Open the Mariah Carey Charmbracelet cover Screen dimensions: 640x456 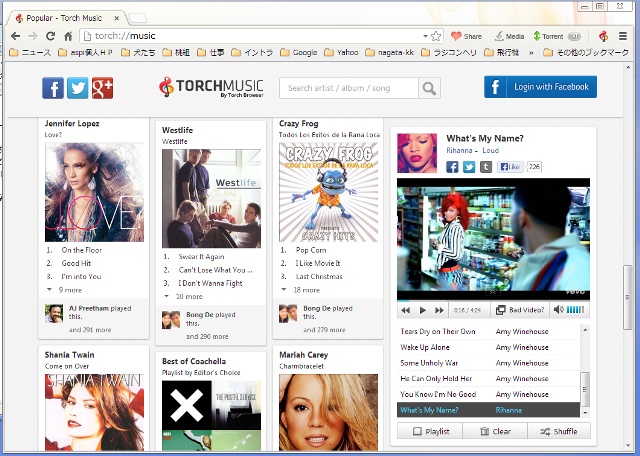329,412
